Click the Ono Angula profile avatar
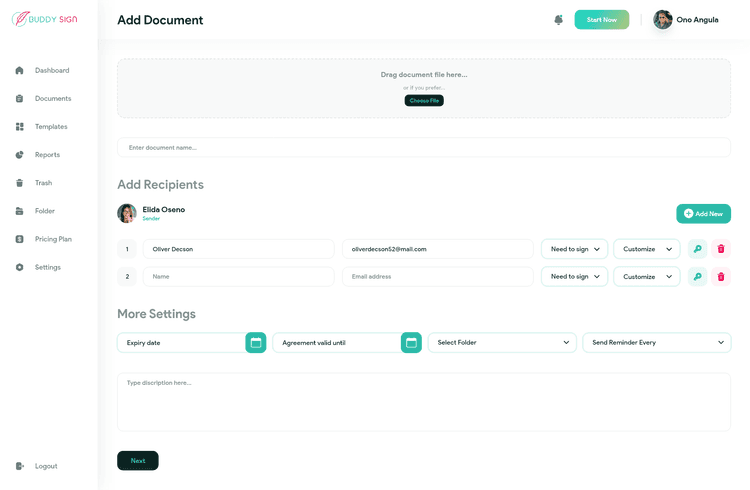Viewport: 750px width, 490px height. tap(663, 20)
